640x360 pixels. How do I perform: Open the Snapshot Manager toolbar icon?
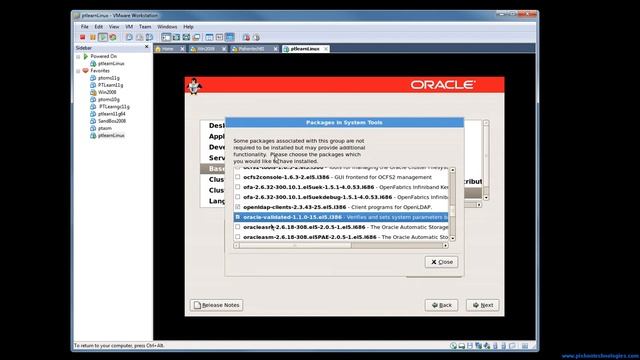[149, 37]
